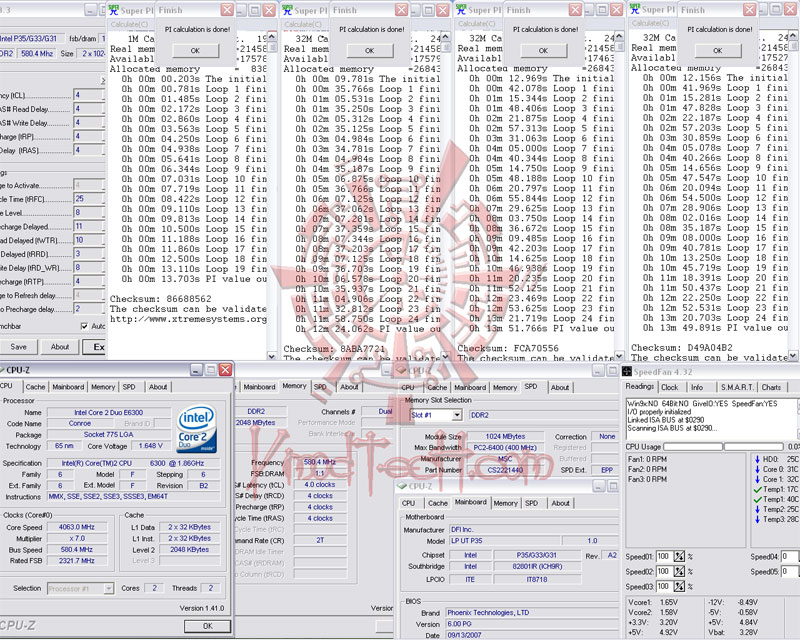Screen dimensions: 800x640
Task: Click OK in Finish dialog above checksum 8ABA7721
Action: [x=370, y=51]
